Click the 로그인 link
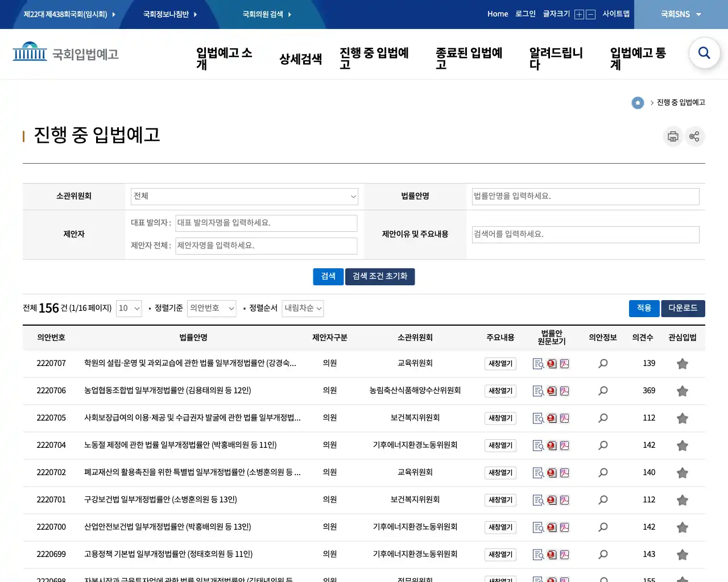Viewport: 728px width, 582px height. [526, 14]
